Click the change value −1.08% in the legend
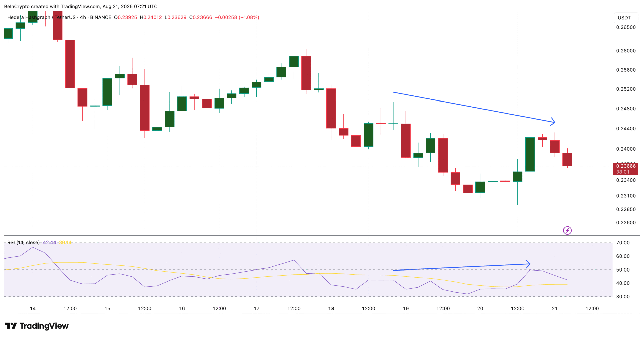Viewport: 644px width, 338px height. (250, 17)
